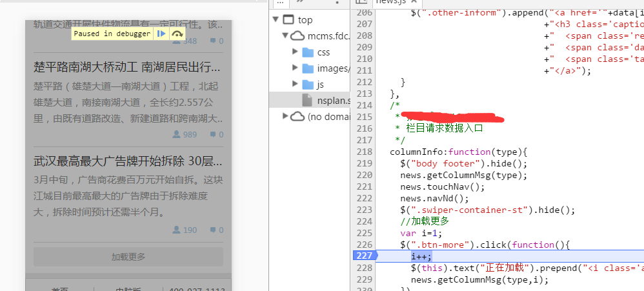Click the (no domain) cloud icon
Viewport: 644px width, 291px height.
297,117
